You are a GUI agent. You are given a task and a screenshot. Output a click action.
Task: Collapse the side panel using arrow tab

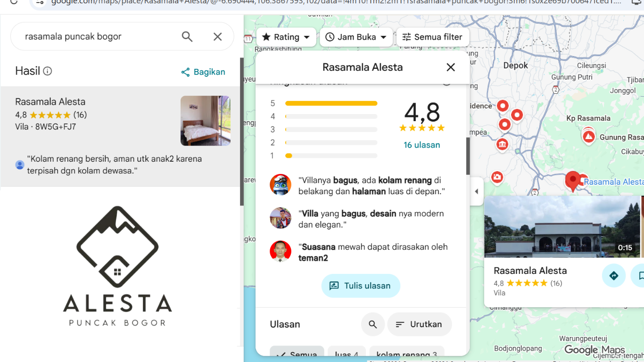point(477,191)
